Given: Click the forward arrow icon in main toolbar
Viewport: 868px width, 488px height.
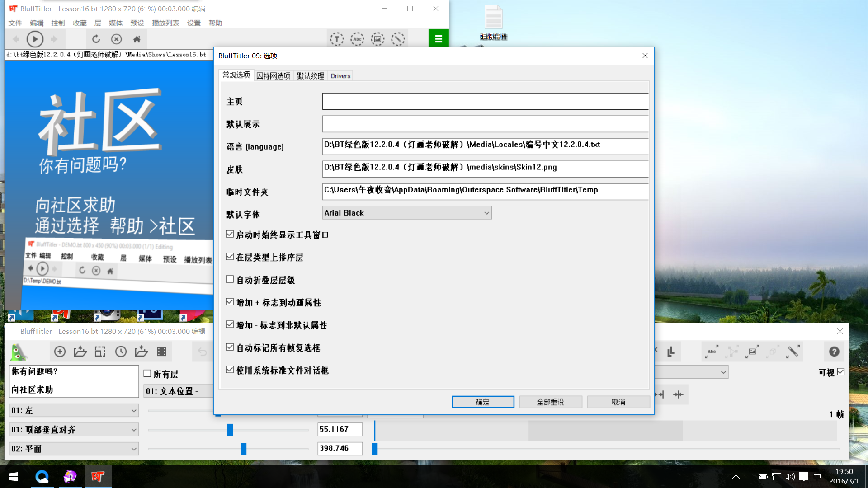Looking at the screenshot, I should click(x=54, y=39).
